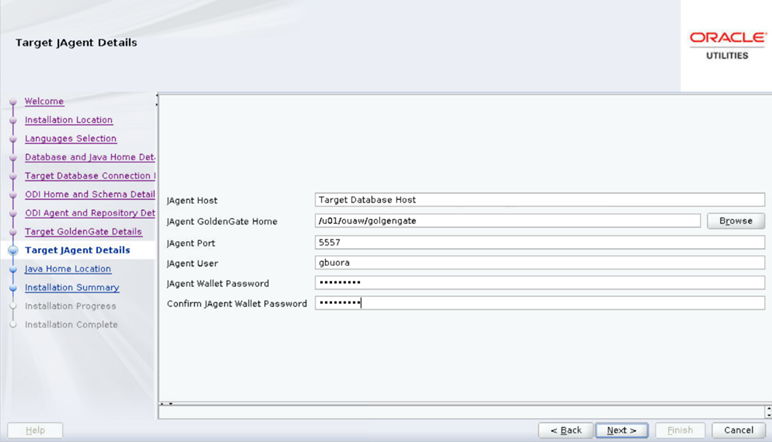Image resolution: width=772 pixels, height=442 pixels.
Task: Open Languages Selection step
Action: pyautogui.click(x=71, y=139)
